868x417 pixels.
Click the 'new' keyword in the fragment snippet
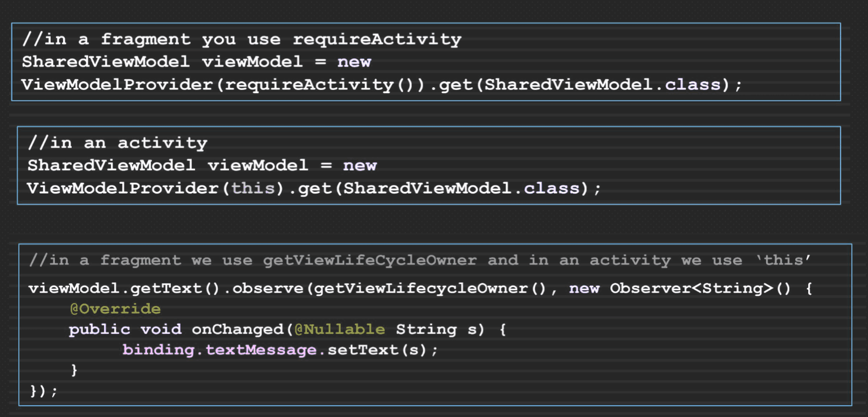coord(354,62)
